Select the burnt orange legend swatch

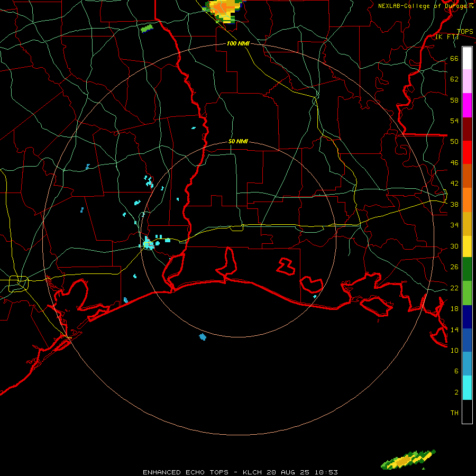pyautogui.click(x=467, y=176)
